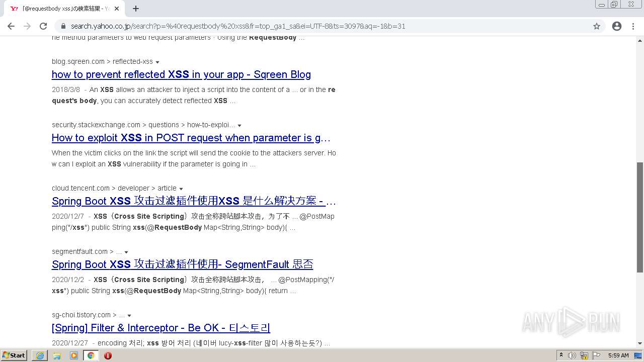Open '[Spring] Filter & Interceptor - Be OK' link

coord(161,328)
